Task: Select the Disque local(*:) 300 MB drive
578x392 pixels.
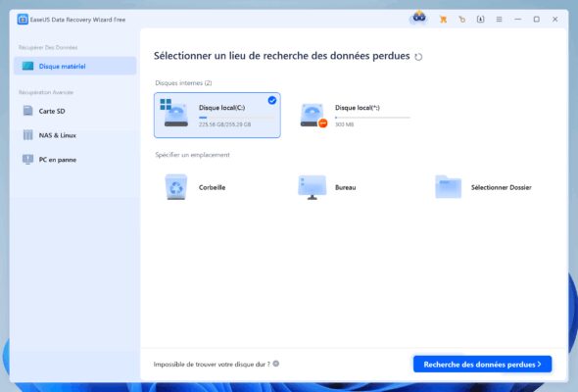Action: (x=355, y=115)
